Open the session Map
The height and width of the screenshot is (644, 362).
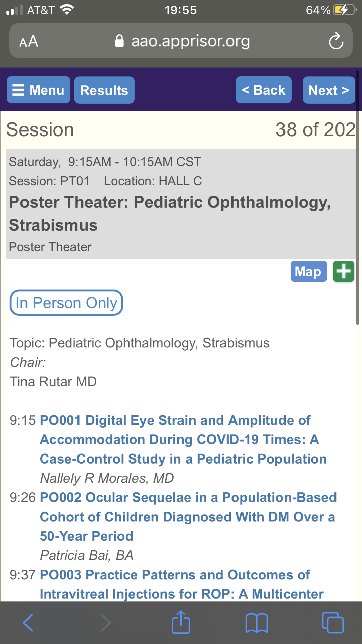(309, 271)
